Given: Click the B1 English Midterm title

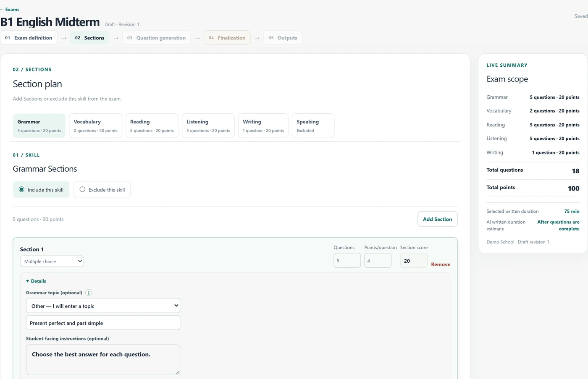Looking at the screenshot, I should (x=50, y=22).
